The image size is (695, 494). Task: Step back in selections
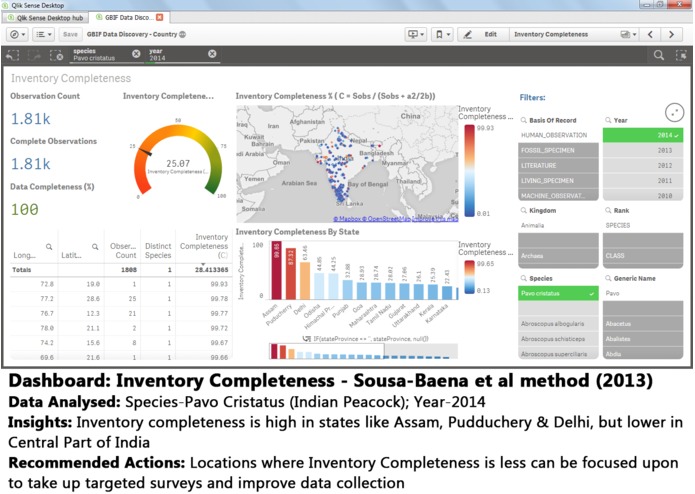tap(13, 55)
